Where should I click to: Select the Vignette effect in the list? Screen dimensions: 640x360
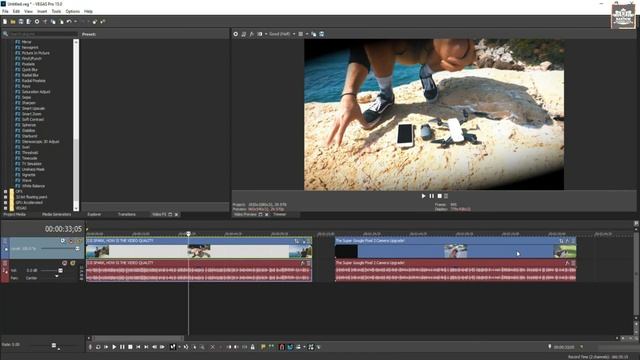(29, 175)
